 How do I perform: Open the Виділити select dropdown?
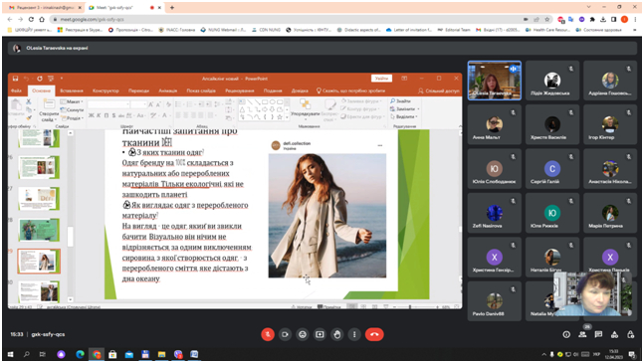tap(404, 116)
